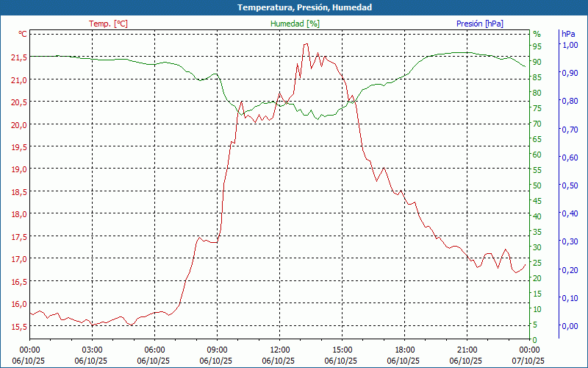Click the 18:00 time axis tick label

[x=404, y=350]
